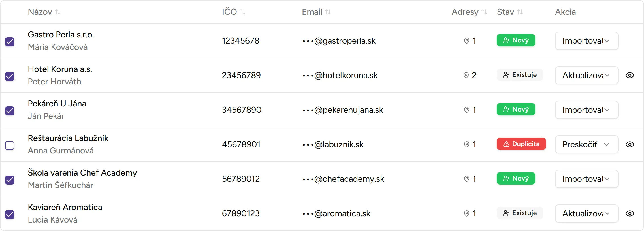Viewport: 644px width, 231px height.
Task: Deselect the Škola varenia Chef Academy checkbox
Action: point(10,180)
